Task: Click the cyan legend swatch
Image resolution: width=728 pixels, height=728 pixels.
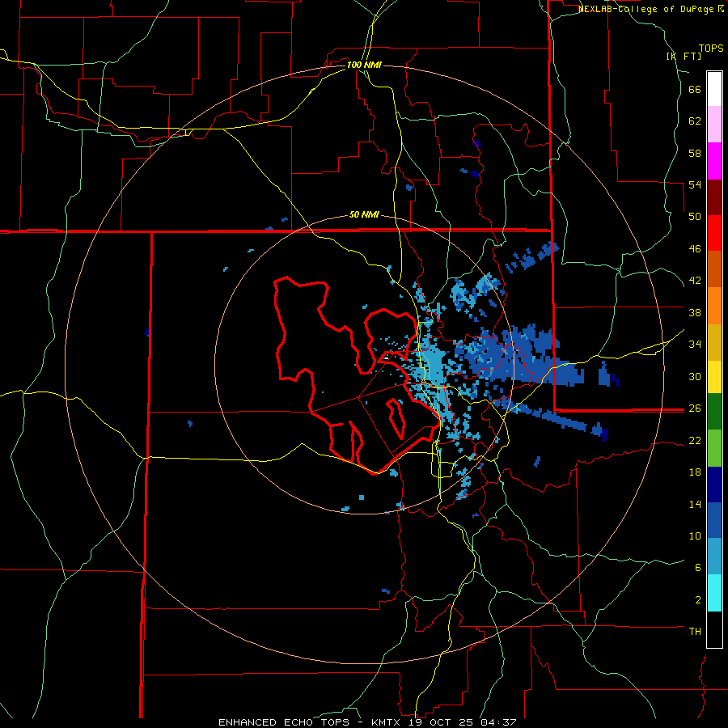Action: tap(714, 593)
